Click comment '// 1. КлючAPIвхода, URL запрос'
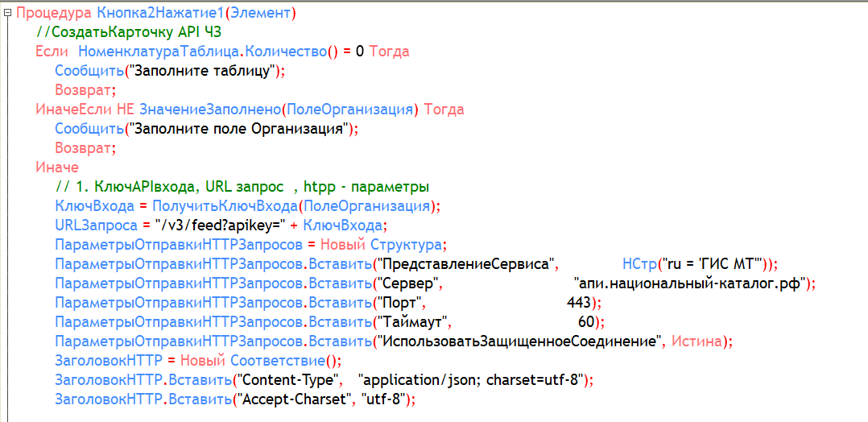868x422 pixels. (169, 187)
